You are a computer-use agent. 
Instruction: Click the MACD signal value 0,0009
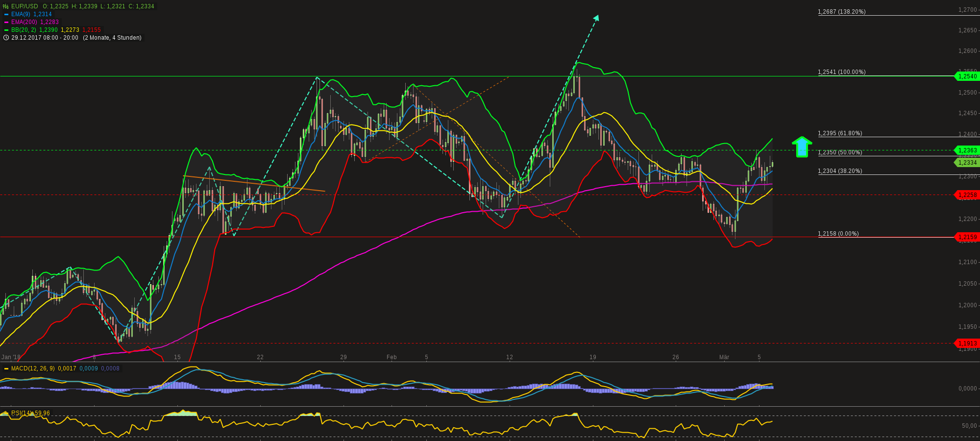[x=89, y=368]
